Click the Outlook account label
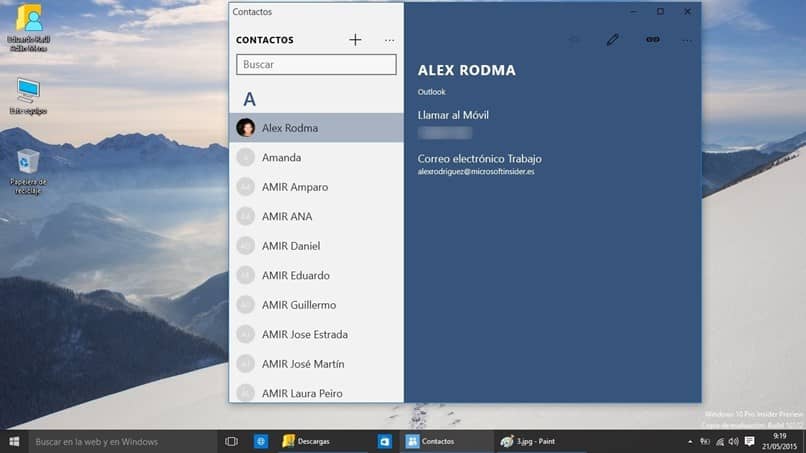 pos(431,92)
